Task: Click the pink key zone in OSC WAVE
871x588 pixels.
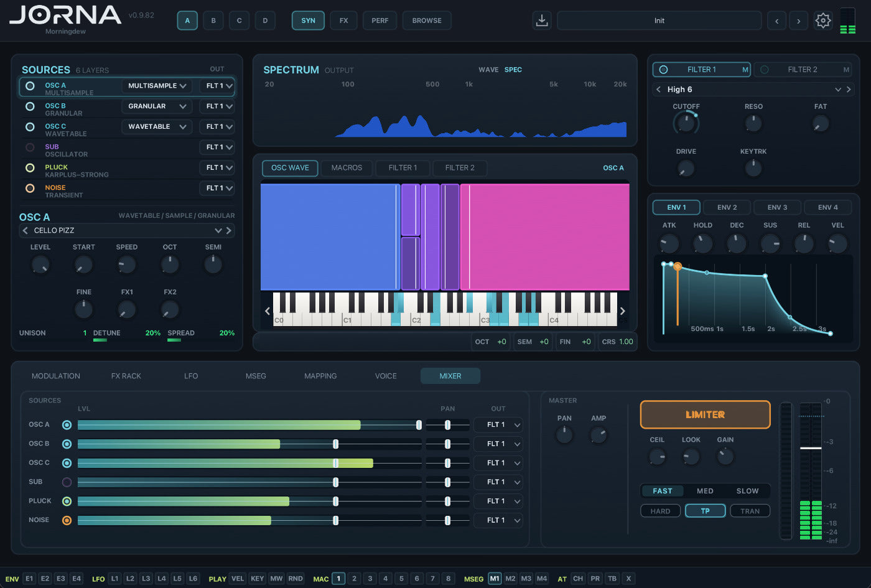Action: coord(545,237)
